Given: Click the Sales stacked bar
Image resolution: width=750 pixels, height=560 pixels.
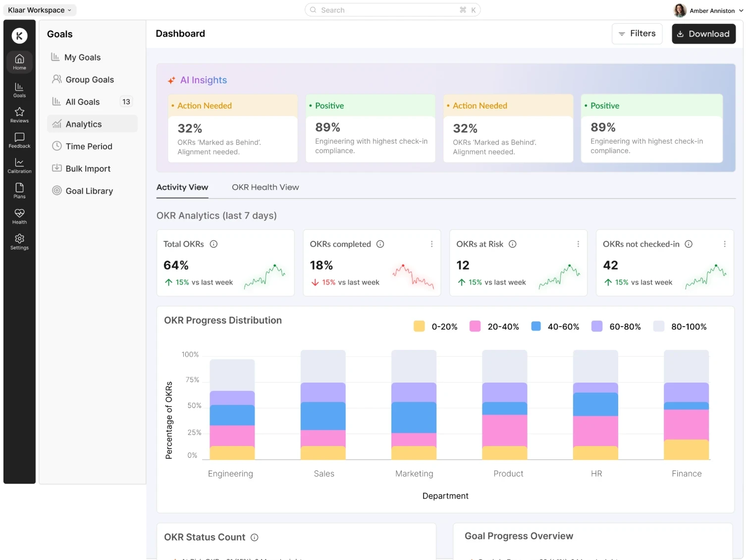Looking at the screenshot, I should (323, 405).
